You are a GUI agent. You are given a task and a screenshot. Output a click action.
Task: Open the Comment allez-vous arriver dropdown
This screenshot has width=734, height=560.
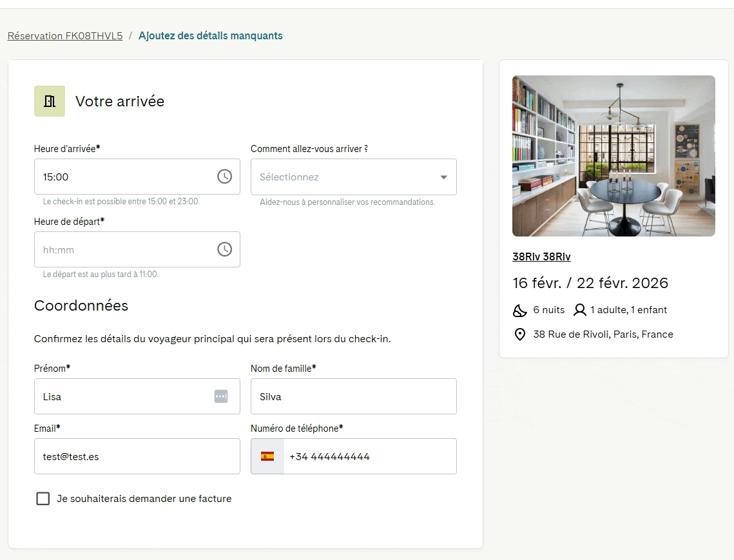(353, 177)
